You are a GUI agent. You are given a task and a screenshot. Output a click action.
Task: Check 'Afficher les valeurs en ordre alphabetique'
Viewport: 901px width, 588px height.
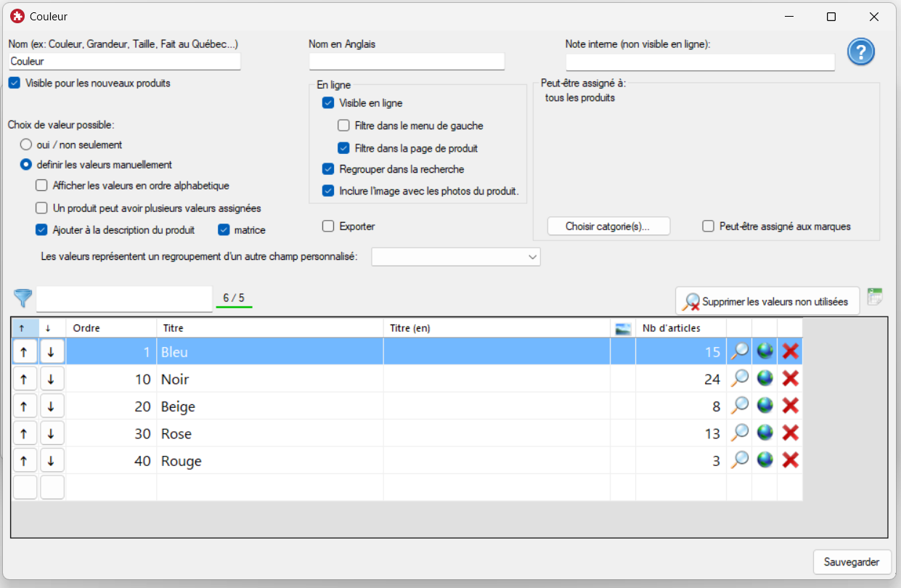coord(42,186)
